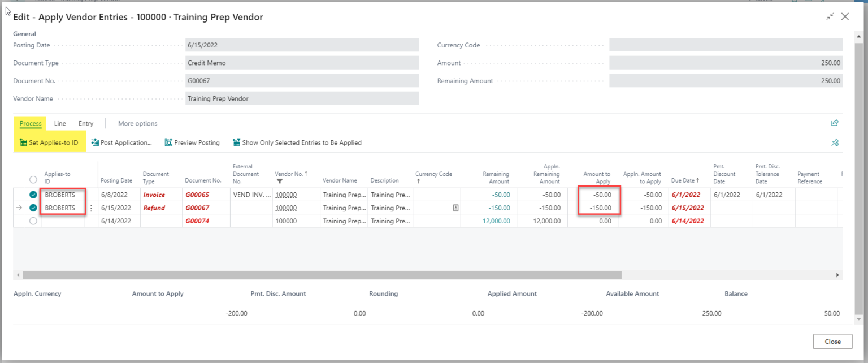Image resolution: width=868 pixels, height=363 pixels.
Task: Click the select-all checkbox in the header
Action: pos(33,179)
